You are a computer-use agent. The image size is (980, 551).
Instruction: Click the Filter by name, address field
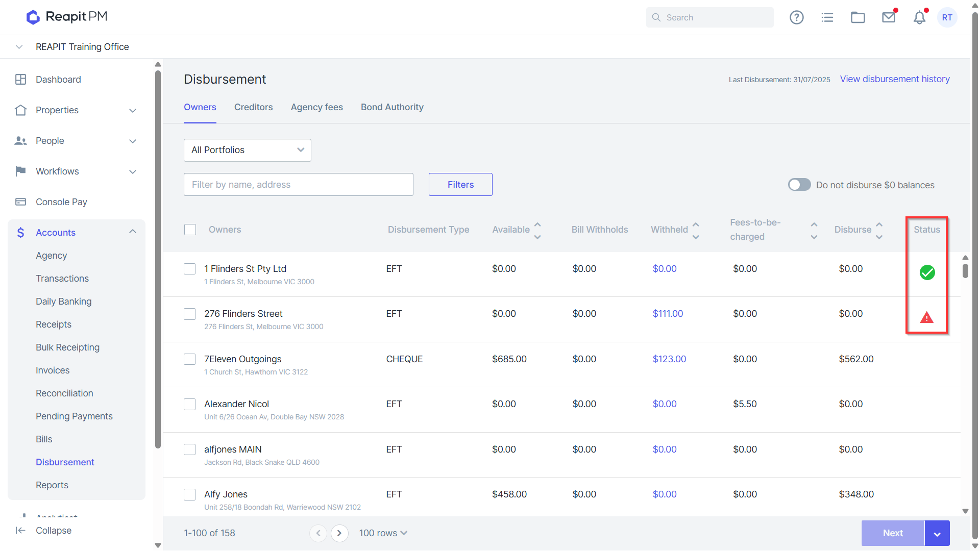click(x=299, y=185)
